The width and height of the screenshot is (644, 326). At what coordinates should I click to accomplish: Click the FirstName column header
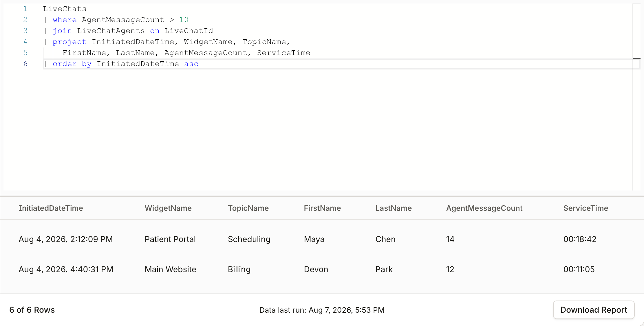tap(322, 208)
